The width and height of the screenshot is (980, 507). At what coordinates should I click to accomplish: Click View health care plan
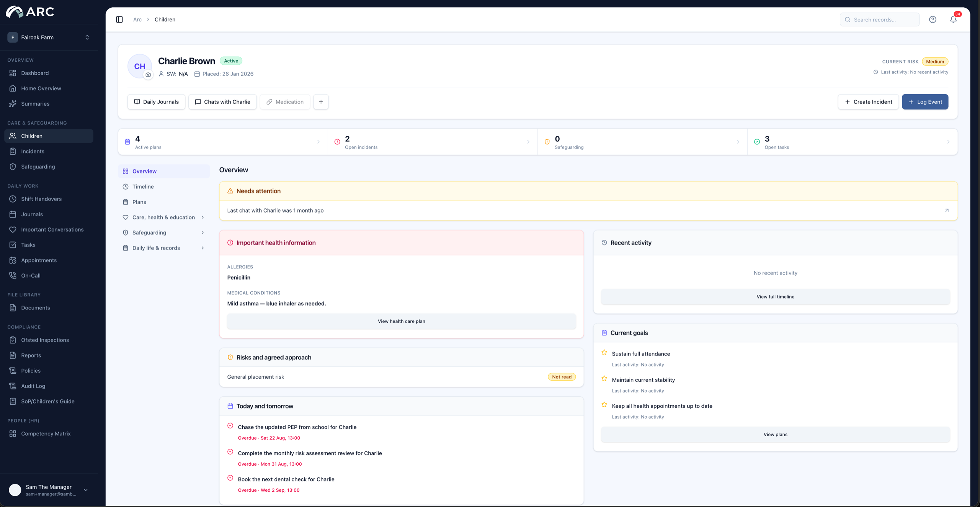pyautogui.click(x=401, y=321)
